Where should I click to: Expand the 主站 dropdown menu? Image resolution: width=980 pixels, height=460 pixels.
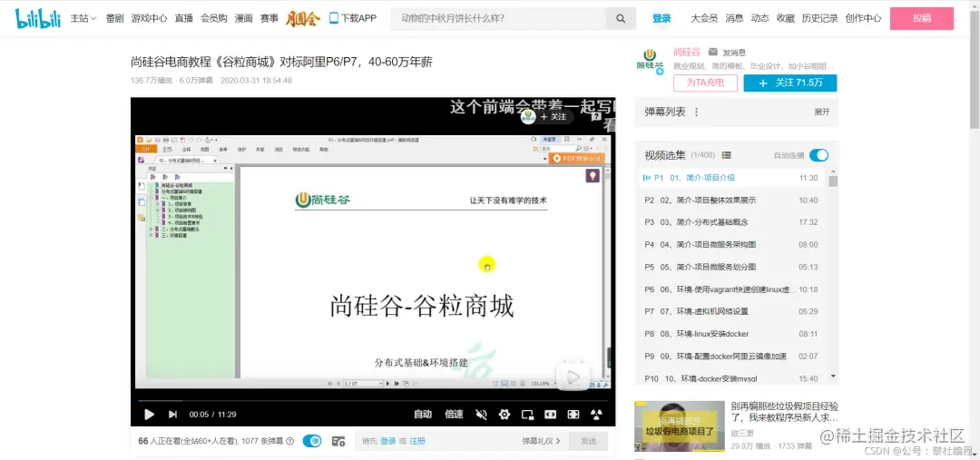pos(83,18)
